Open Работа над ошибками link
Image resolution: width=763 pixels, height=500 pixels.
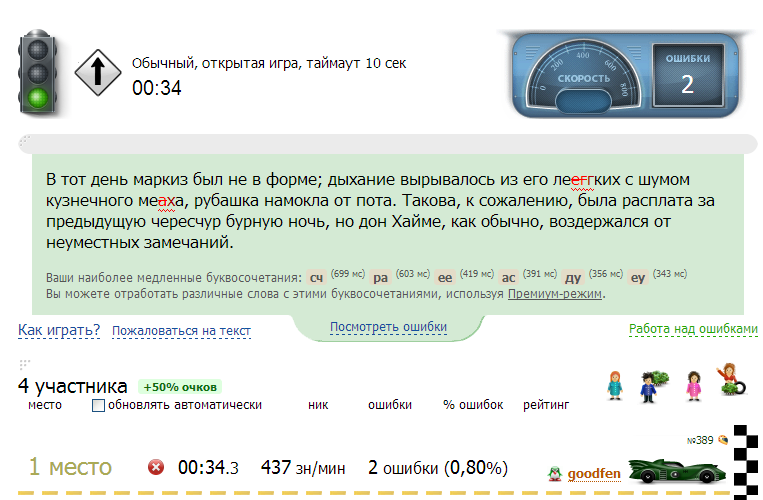(x=693, y=329)
